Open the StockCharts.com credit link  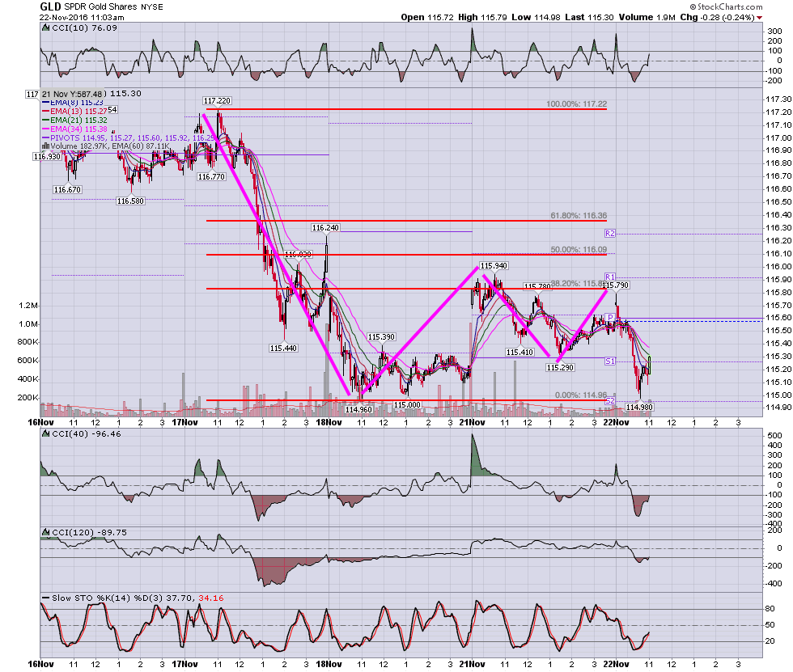click(x=726, y=6)
